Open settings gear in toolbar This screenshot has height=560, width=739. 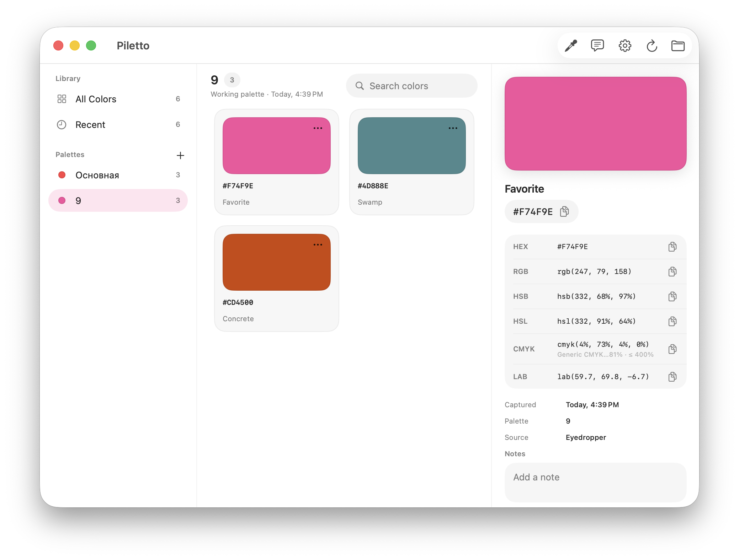click(625, 46)
